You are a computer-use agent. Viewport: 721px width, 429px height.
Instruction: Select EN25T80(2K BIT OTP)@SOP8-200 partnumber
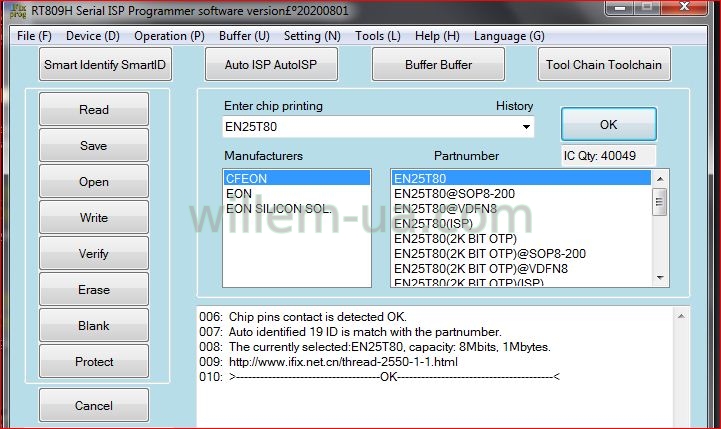(x=521, y=254)
